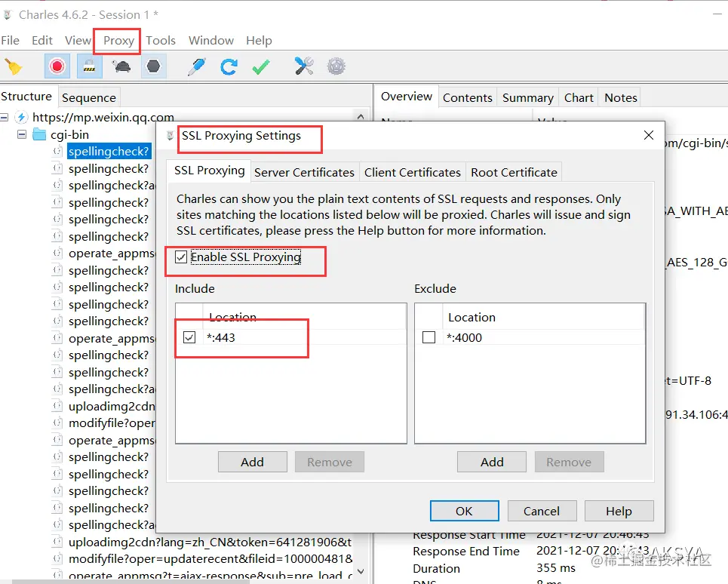
Task: Select https://mp.weixin.qq.com host node
Action: tap(103, 117)
